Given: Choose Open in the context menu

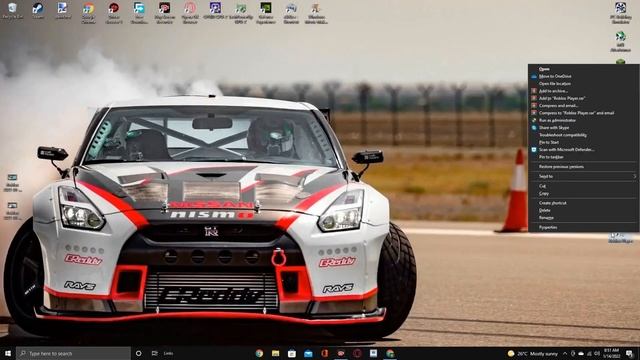Looking at the screenshot, I should (584, 69).
